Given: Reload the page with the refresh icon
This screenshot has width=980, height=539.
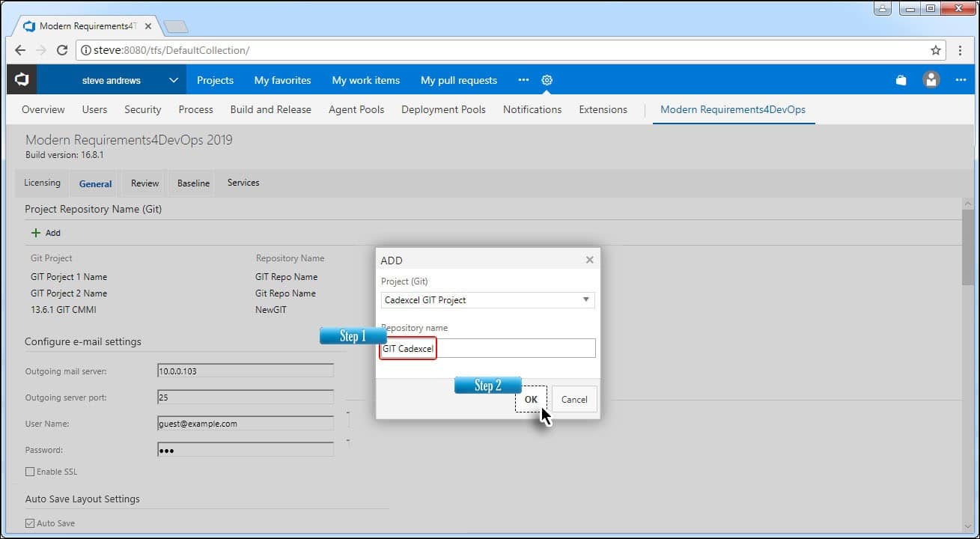Looking at the screenshot, I should coord(62,50).
